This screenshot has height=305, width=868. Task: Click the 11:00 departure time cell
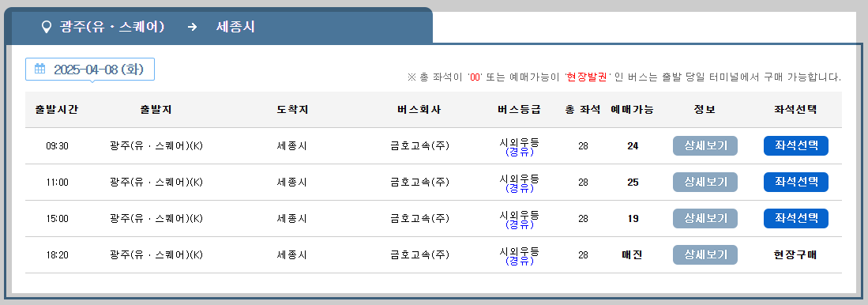(x=57, y=182)
